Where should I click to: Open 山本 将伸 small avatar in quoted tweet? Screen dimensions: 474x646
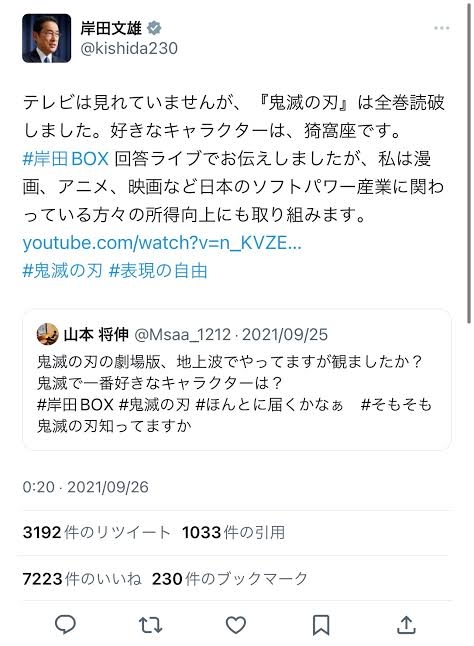pyautogui.click(x=47, y=334)
